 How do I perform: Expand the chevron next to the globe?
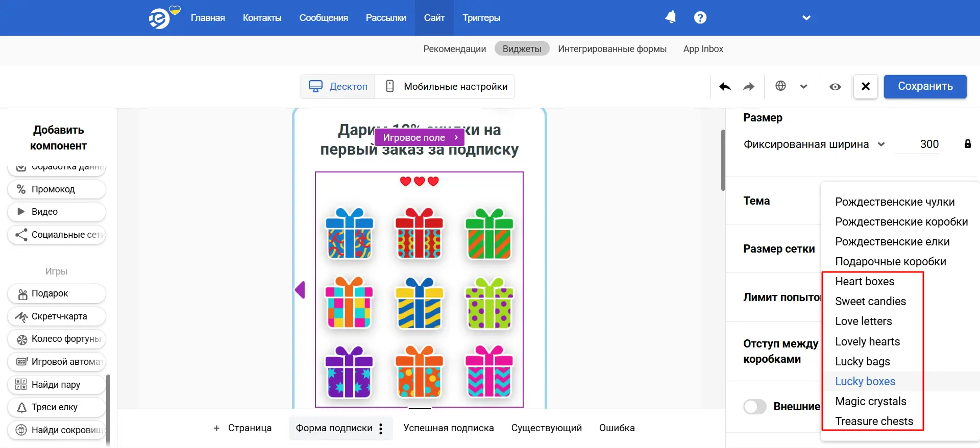pos(803,87)
